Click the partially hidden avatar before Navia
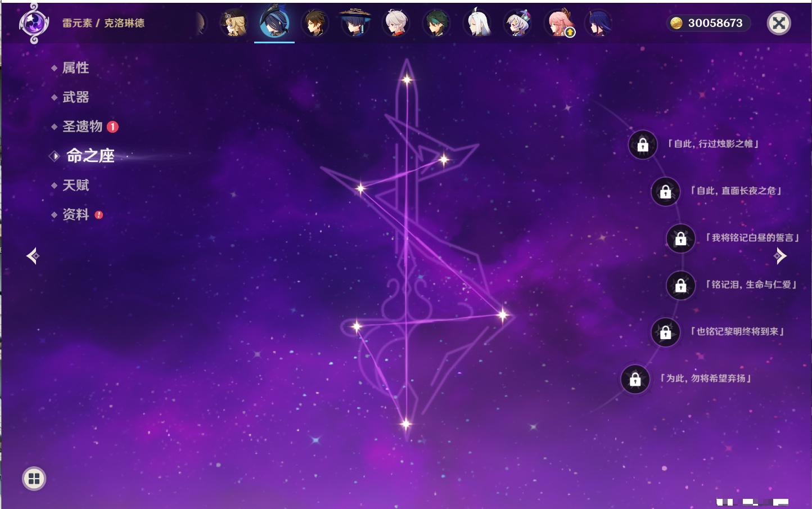 click(x=201, y=24)
